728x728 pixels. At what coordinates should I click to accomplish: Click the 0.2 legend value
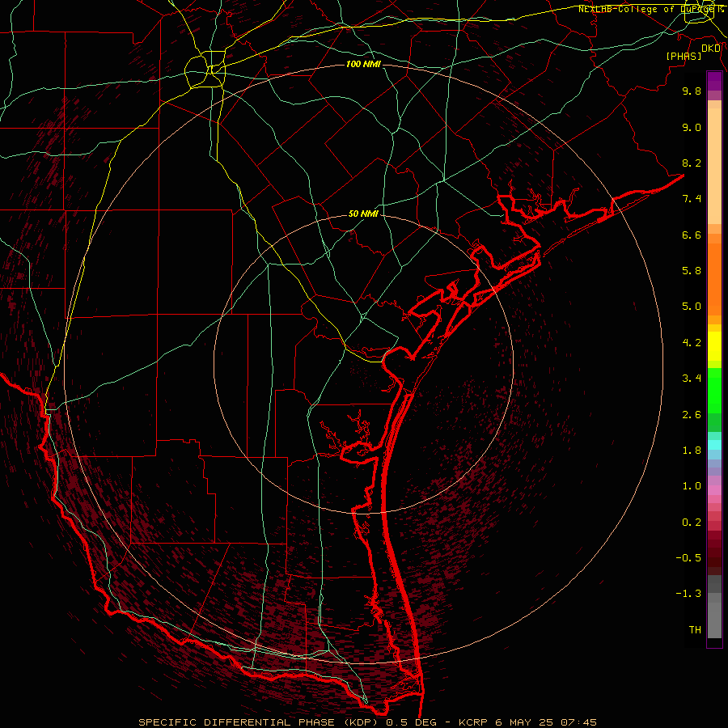tap(692, 523)
